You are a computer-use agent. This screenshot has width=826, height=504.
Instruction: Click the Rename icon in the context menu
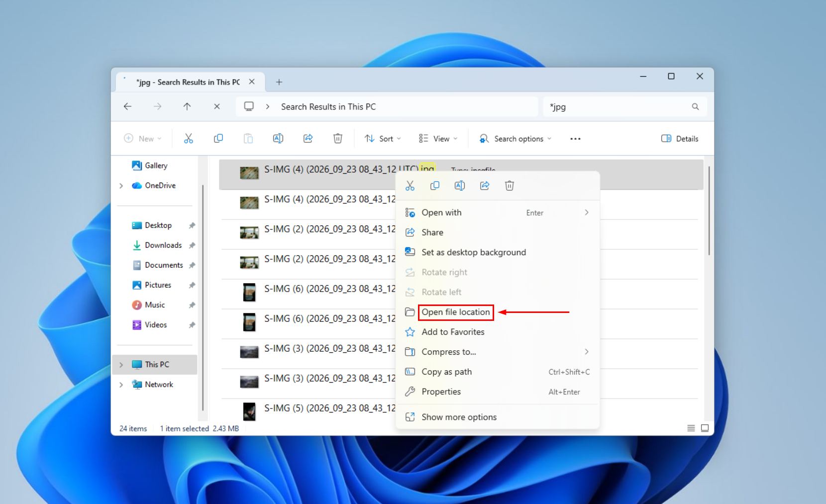[x=460, y=186]
